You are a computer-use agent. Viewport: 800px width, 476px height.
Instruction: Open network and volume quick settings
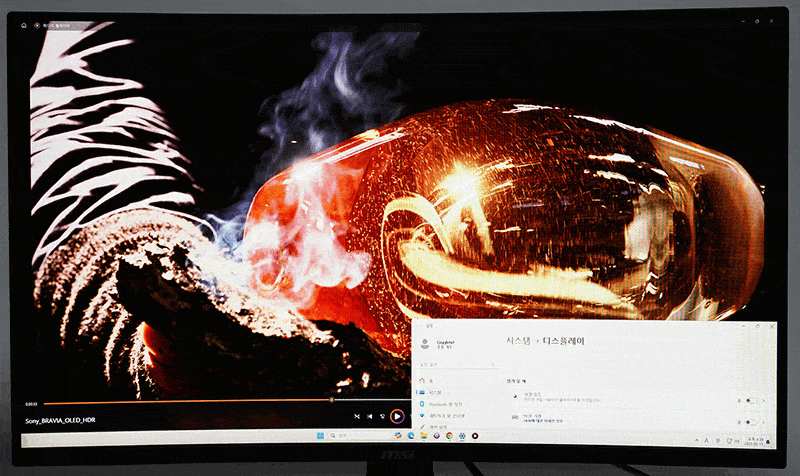(x=733, y=441)
